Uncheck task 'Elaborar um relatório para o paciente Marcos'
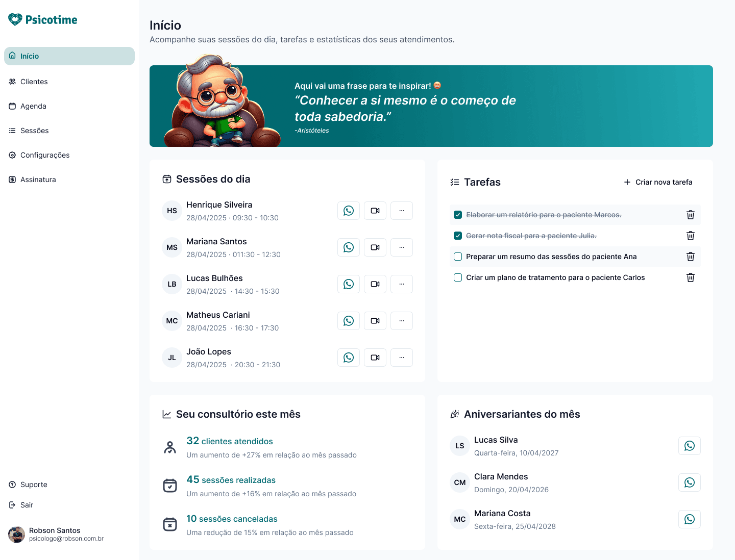The width and height of the screenshot is (735, 560). [458, 215]
